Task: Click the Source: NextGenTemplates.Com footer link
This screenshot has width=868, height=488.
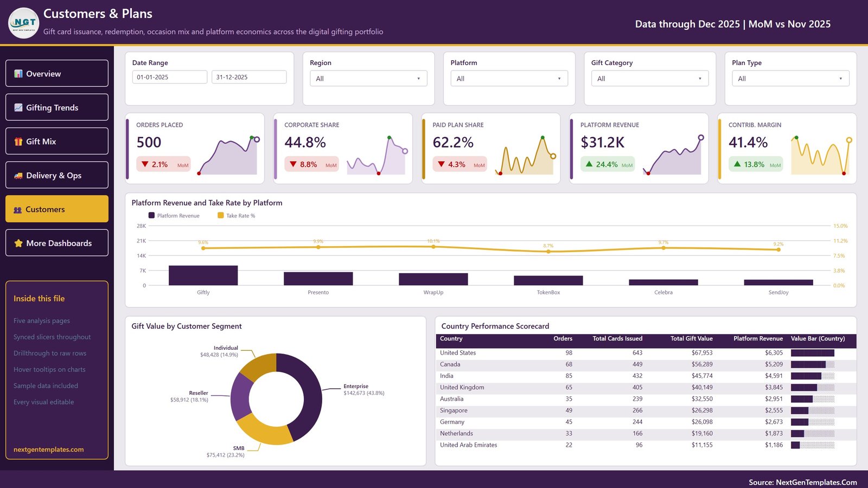Action: pos(803,482)
